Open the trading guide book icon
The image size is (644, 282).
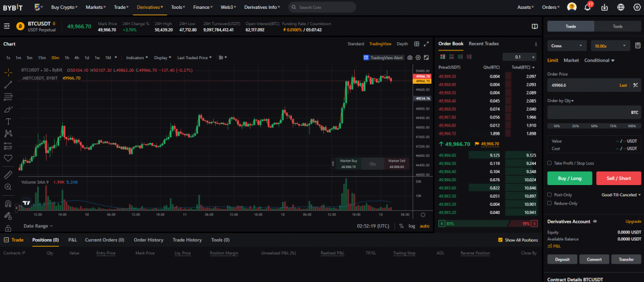tap(535, 26)
